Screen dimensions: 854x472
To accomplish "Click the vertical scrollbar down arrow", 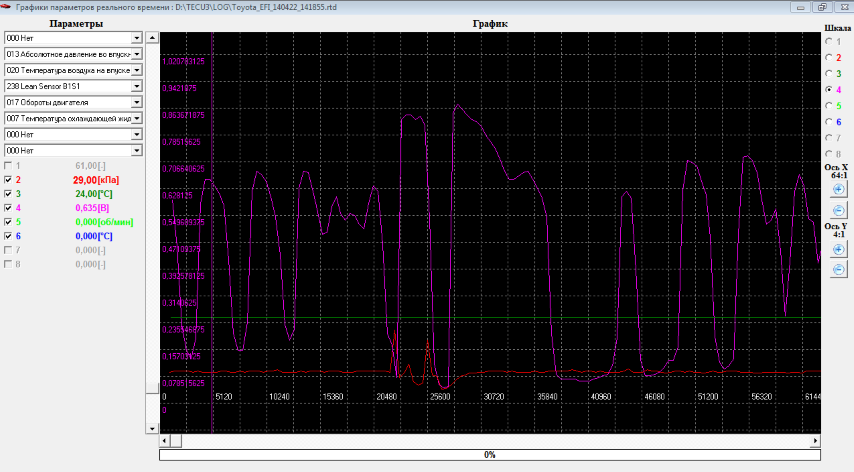I will (152, 427).
